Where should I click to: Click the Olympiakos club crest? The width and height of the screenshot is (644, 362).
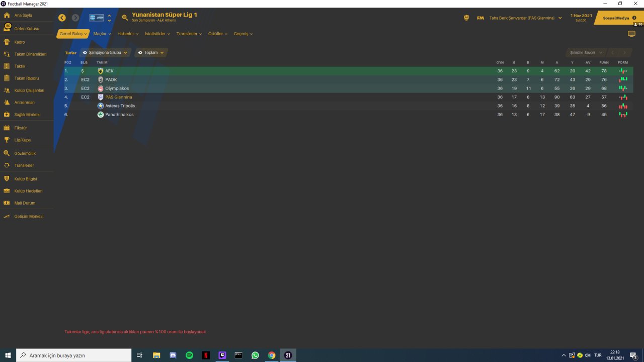(101, 88)
